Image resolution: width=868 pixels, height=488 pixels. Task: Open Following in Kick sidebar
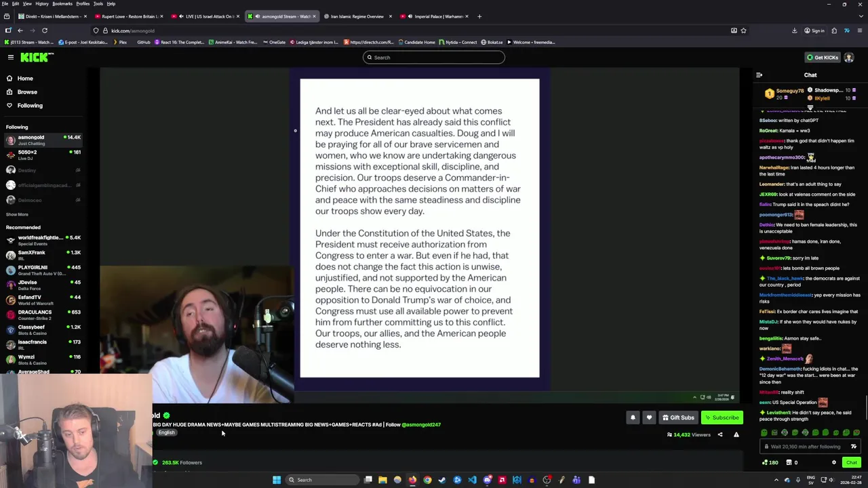pyautogui.click(x=30, y=106)
